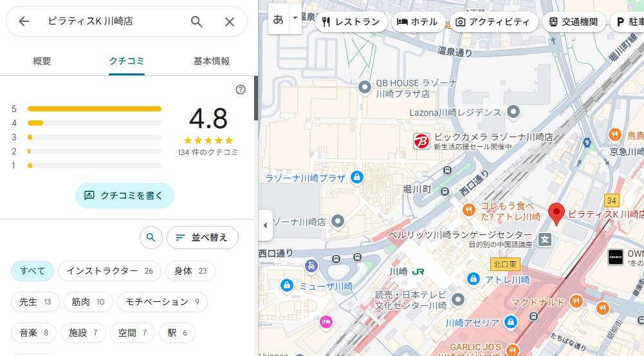The width and height of the screenshot is (644, 356).
Task: Select the Bic Camera ラゾーナ川崎店 map icon
Action: point(421,141)
